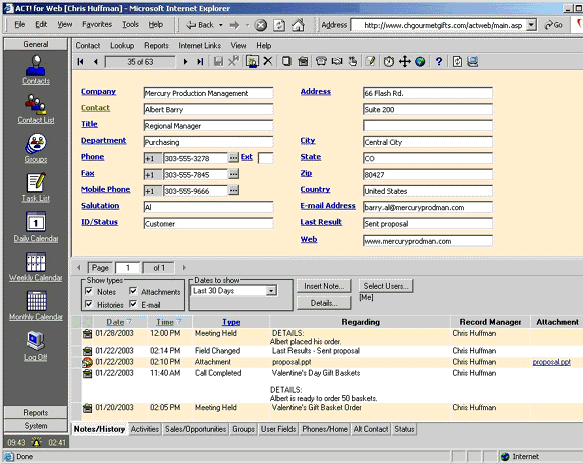Click the page number input box
Viewport: 583px width, 464px height.
(128, 268)
